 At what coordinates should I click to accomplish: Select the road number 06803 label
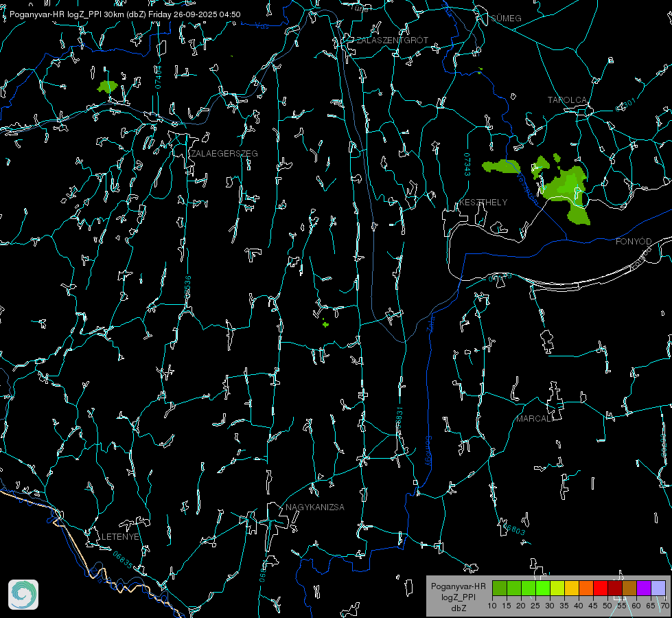pyautogui.click(x=513, y=528)
